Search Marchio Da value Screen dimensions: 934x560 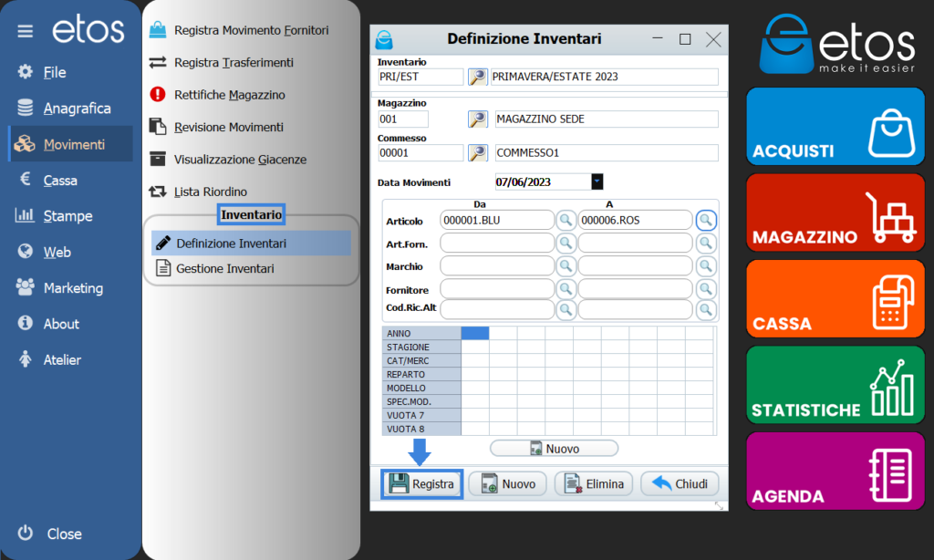click(566, 265)
